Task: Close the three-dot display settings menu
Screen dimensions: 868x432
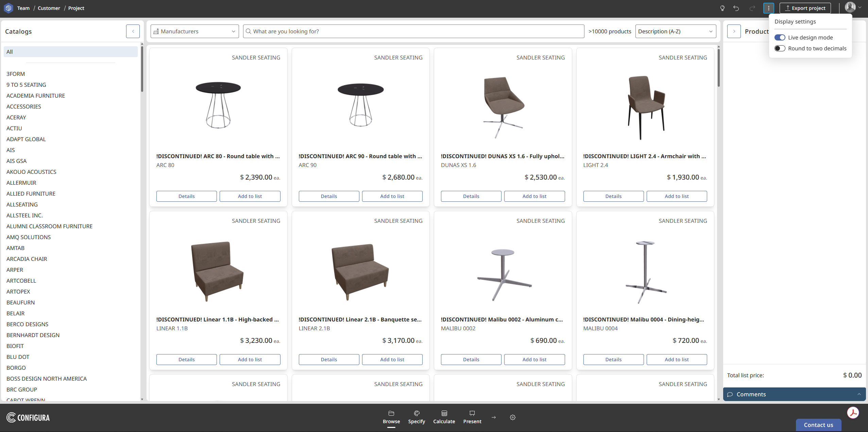Action: point(768,8)
